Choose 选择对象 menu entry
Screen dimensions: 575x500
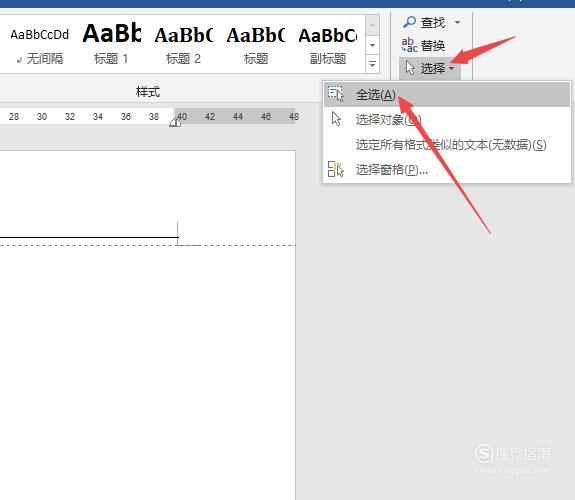447,120
